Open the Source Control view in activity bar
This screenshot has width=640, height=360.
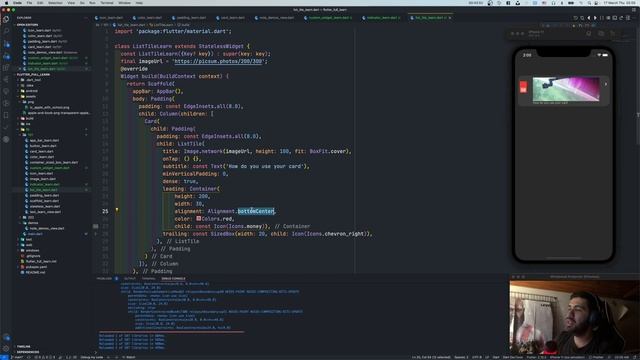coord(6,43)
